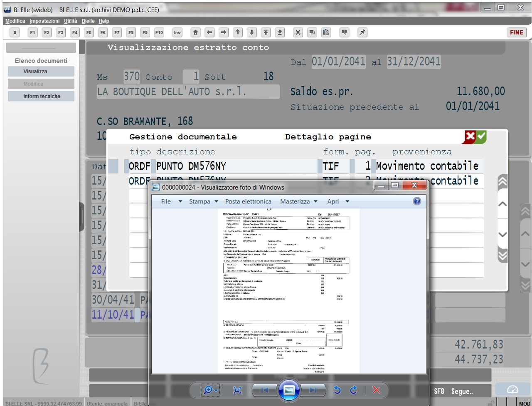Click the page-top arrow toolbar icon
Image resolution: width=532 pixels, height=406 pixels.
click(x=266, y=32)
